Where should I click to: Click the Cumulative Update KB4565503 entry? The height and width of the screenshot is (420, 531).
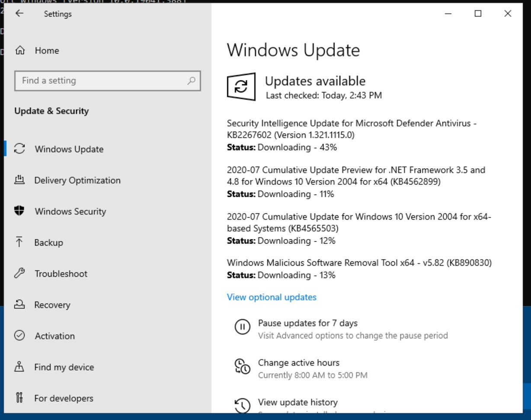pyautogui.click(x=359, y=222)
